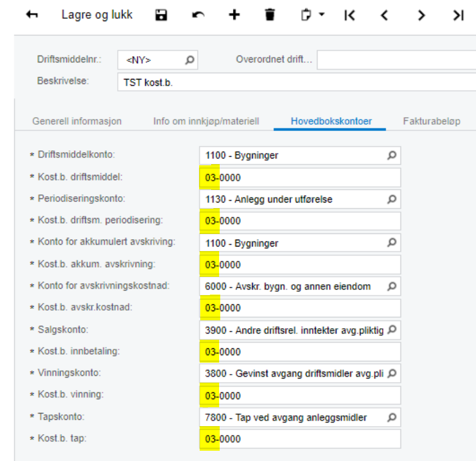Click the clipboard copy-paste icon
The image size is (476, 461).
point(306,14)
